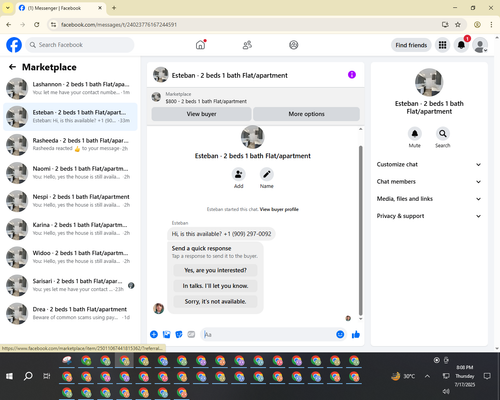Send quick reply 'Sorry, it's not available.'
Image resolution: width=500 pixels, height=400 pixels.
(215, 302)
